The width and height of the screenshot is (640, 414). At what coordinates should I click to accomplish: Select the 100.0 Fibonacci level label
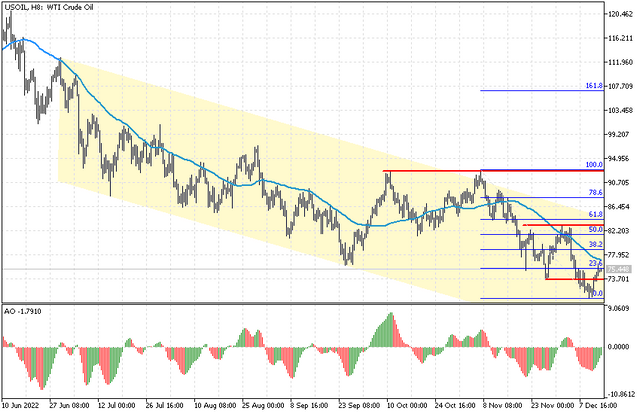click(594, 165)
